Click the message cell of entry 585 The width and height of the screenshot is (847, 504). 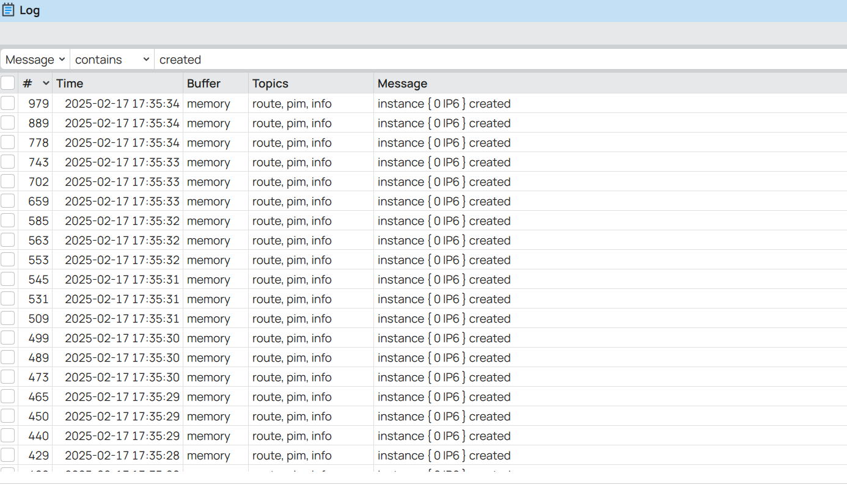(444, 221)
